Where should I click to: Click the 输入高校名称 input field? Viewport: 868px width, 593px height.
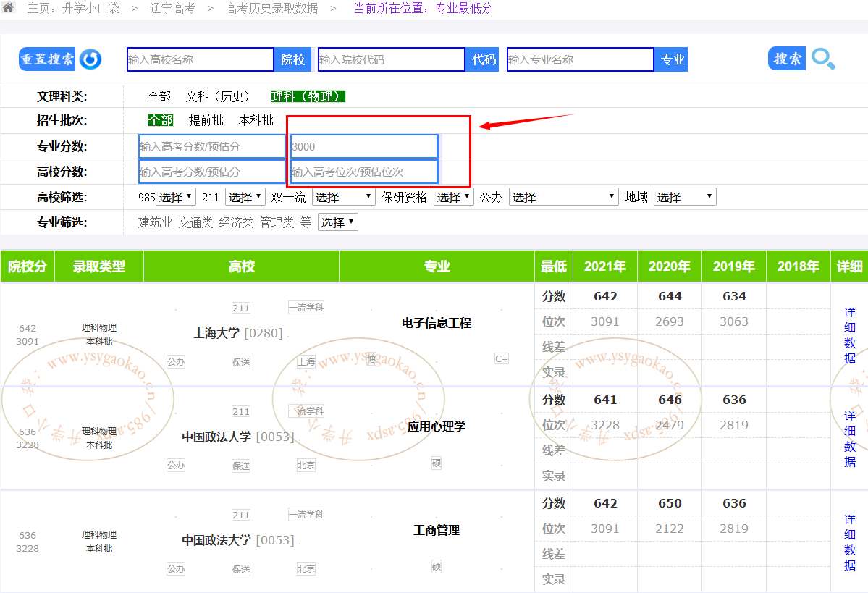201,59
